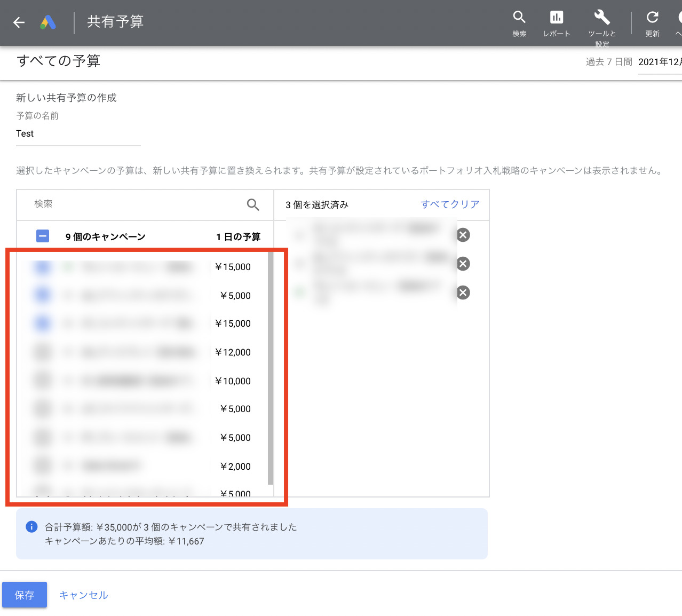Click the info icon in the budget summary banner
Screen dimensions: 682x616
[x=31, y=527]
